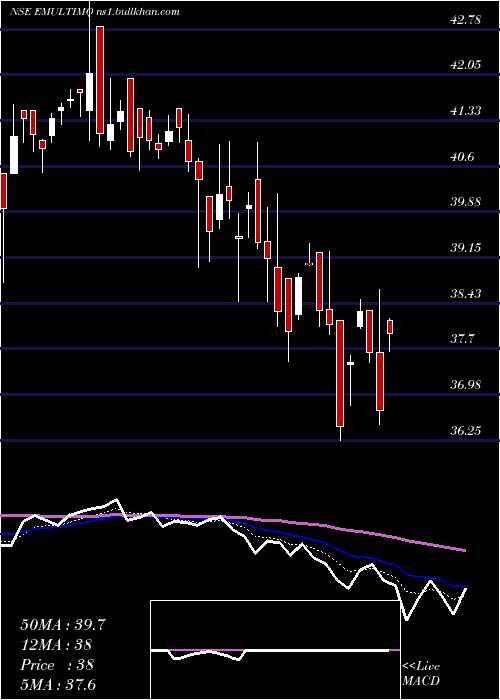The image size is (500, 700).
Task: Click the 36.98 price axis label
Action: [x=466, y=385]
